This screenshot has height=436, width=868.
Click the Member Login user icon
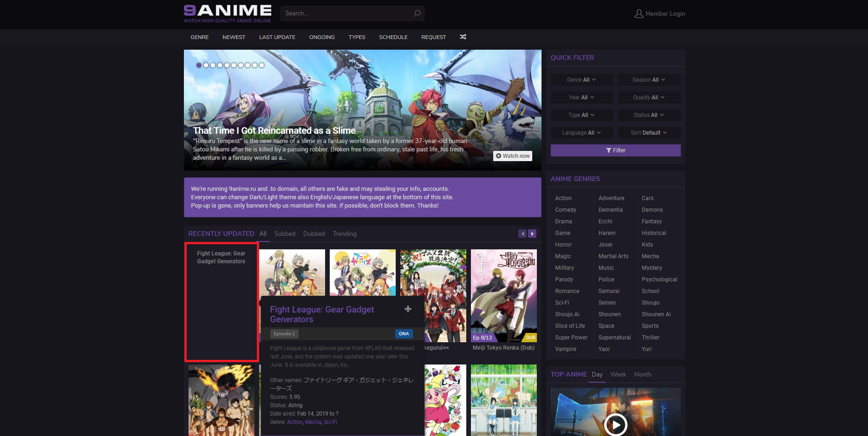[x=639, y=14]
